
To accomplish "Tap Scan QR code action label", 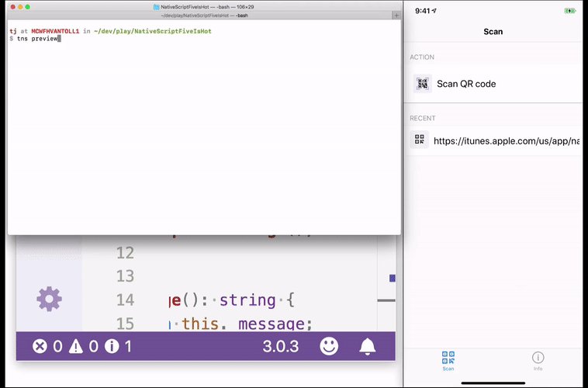I will click(466, 84).
